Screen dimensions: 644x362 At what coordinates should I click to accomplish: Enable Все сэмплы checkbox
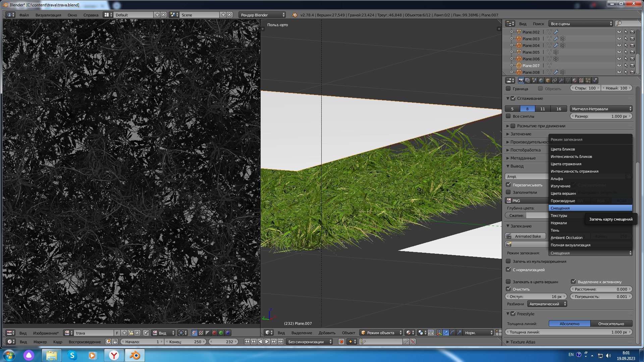point(508,116)
